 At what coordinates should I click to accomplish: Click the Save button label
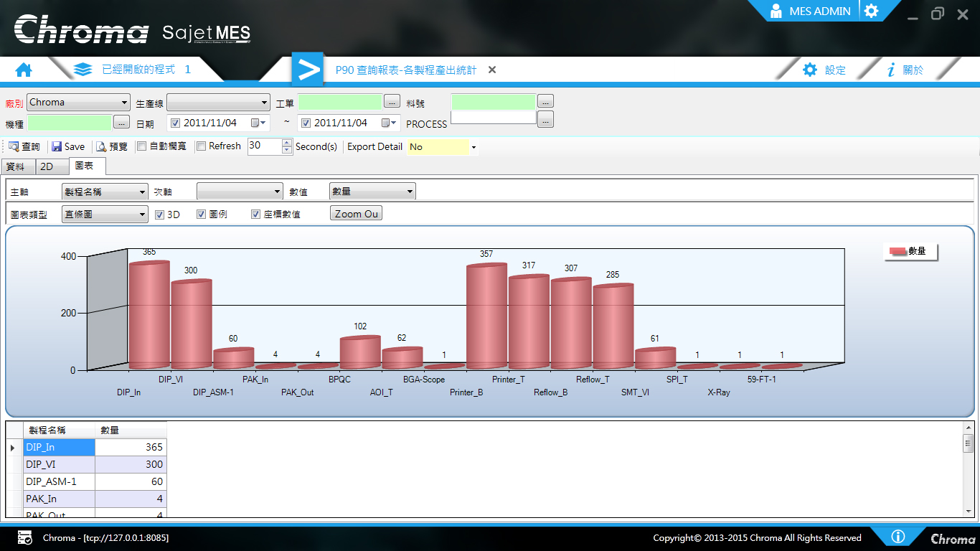[75, 146]
